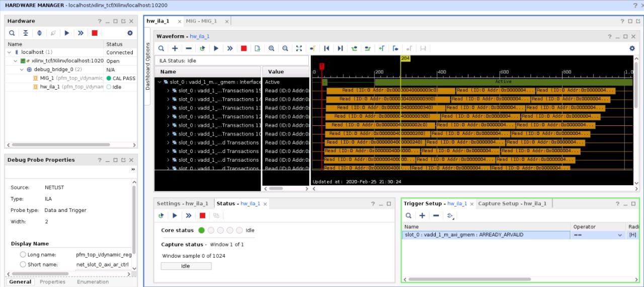This screenshot has width=644, height=287.
Task: Collapse xilinx_tcf hardware target node
Action: (16, 61)
